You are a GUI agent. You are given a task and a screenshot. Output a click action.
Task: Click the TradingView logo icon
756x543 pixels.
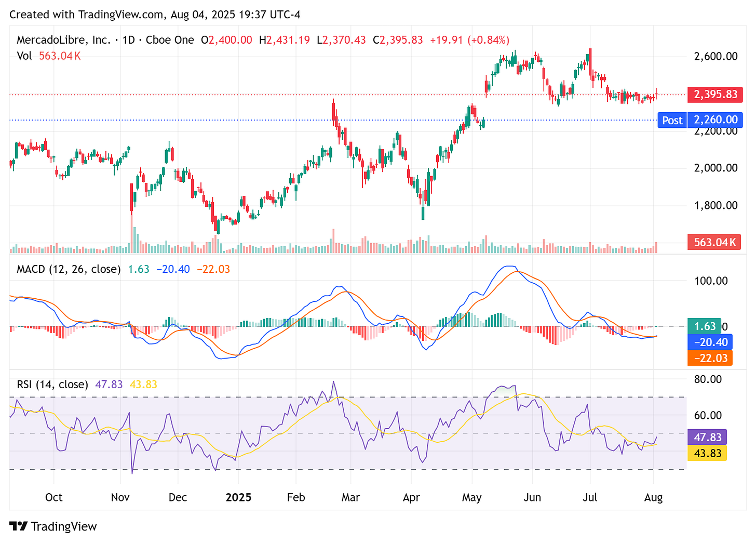[x=19, y=526]
